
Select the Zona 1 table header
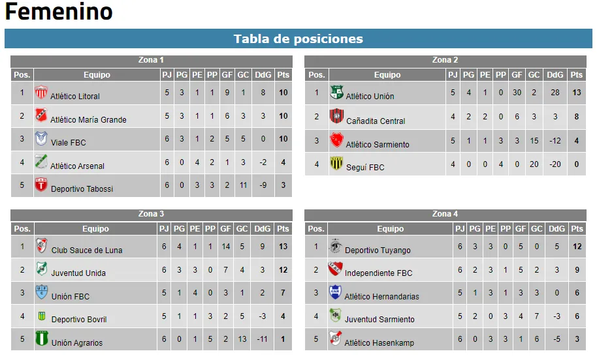pos(151,60)
